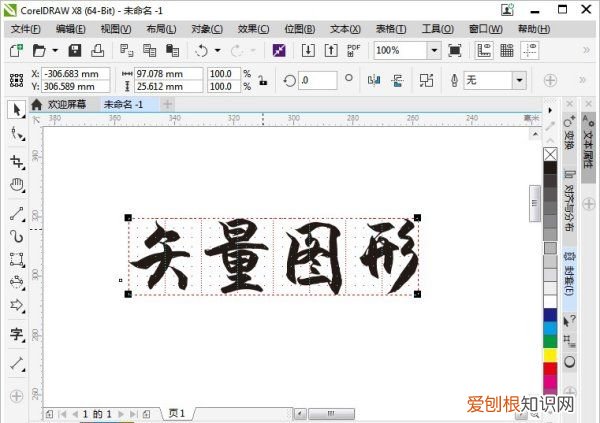Select the Shape edit tool
The height and width of the screenshot is (423, 600).
tap(17, 134)
